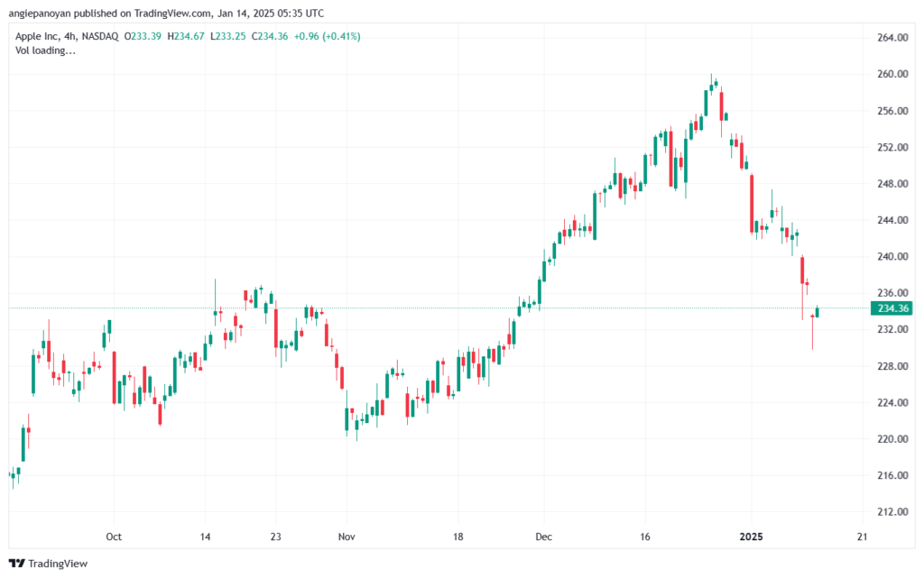Click the TradingView logo icon
This screenshot has height=578, width=924.
click(17, 564)
